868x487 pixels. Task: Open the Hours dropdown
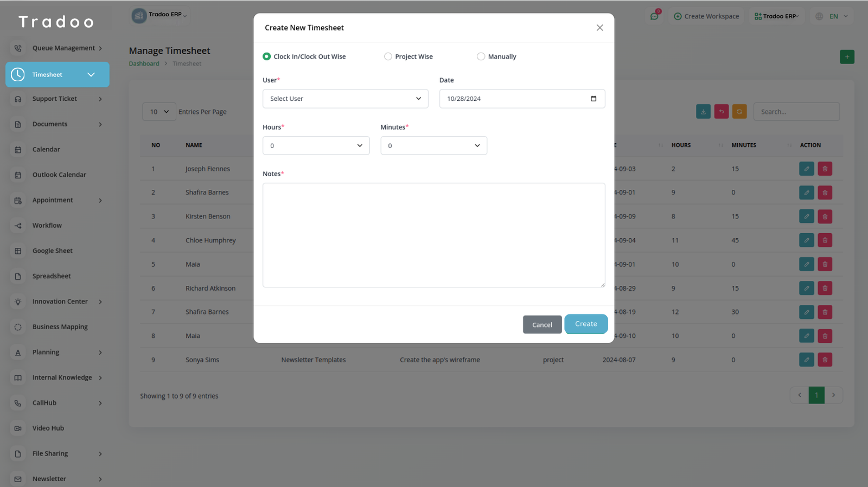pyautogui.click(x=316, y=146)
